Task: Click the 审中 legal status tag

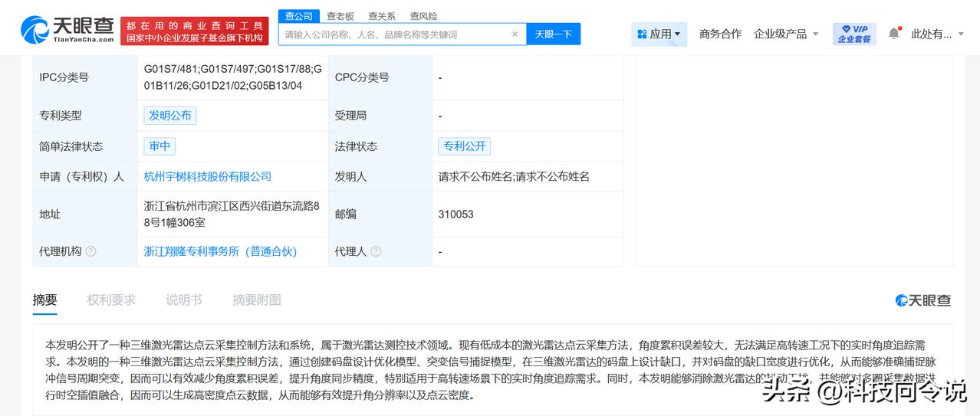Action: point(159,146)
